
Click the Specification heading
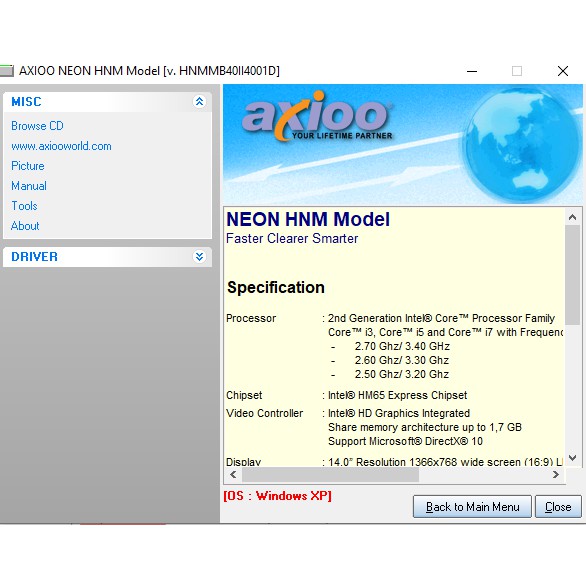[x=276, y=287]
